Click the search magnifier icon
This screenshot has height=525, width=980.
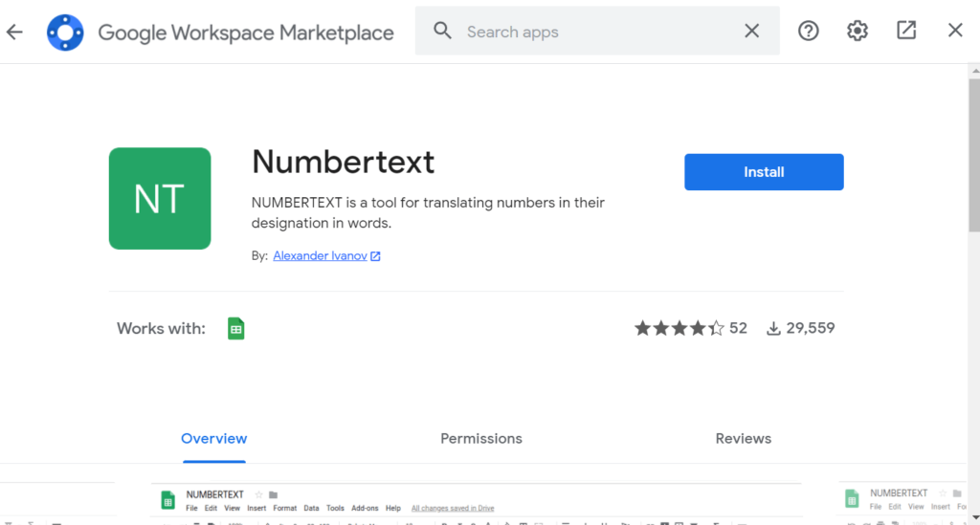click(x=442, y=31)
